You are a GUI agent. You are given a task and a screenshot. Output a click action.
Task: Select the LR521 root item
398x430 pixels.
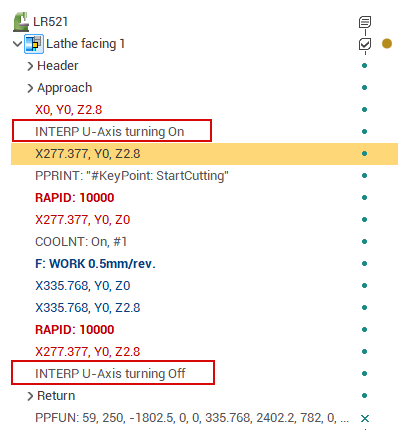click(x=51, y=22)
